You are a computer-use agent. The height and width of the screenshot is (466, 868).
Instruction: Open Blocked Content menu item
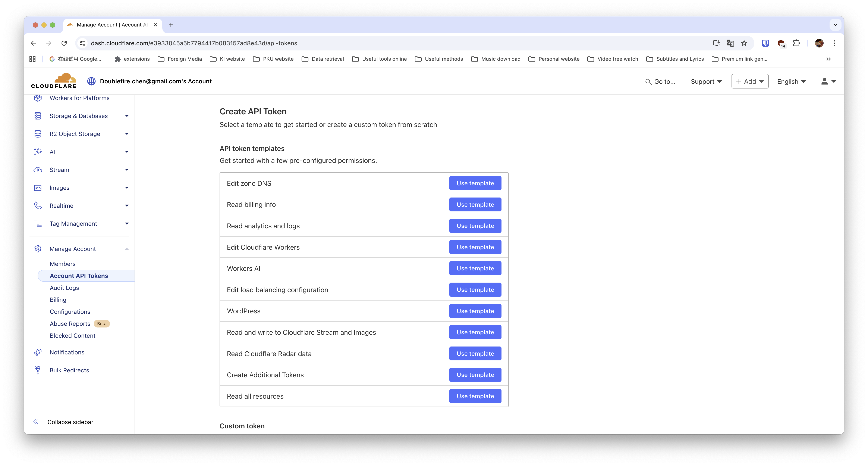(73, 336)
